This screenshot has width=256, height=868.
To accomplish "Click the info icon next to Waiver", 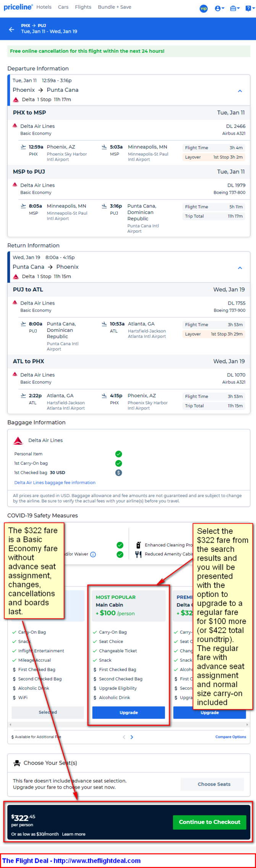I will pos(93,554).
